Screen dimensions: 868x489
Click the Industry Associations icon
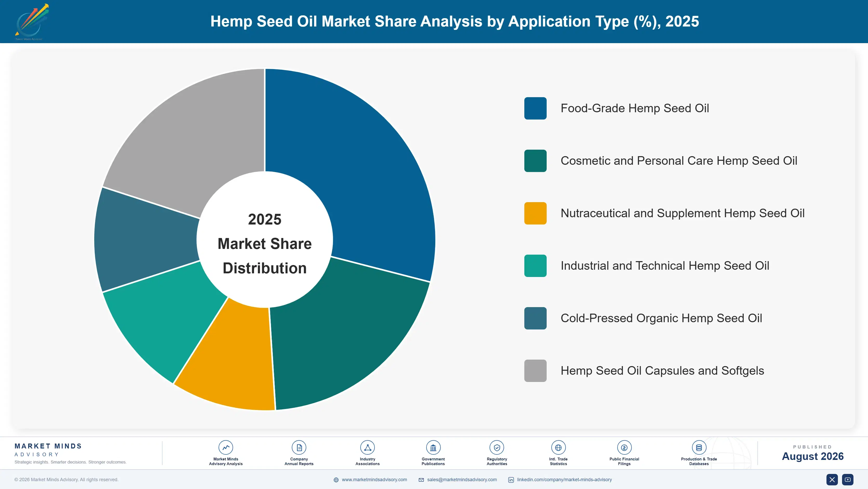(x=367, y=447)
